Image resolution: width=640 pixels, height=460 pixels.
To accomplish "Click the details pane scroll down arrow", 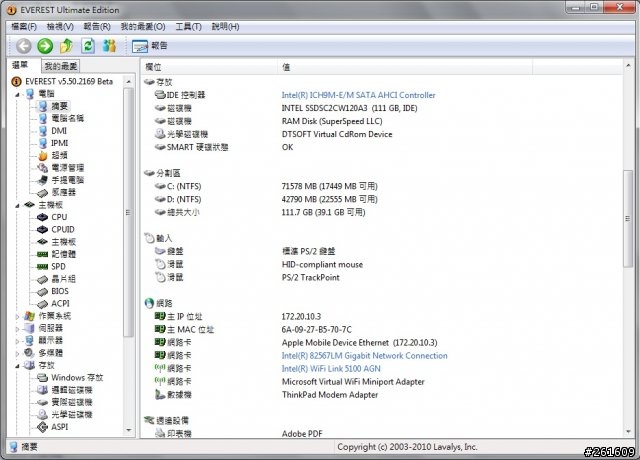I will 628,431.
